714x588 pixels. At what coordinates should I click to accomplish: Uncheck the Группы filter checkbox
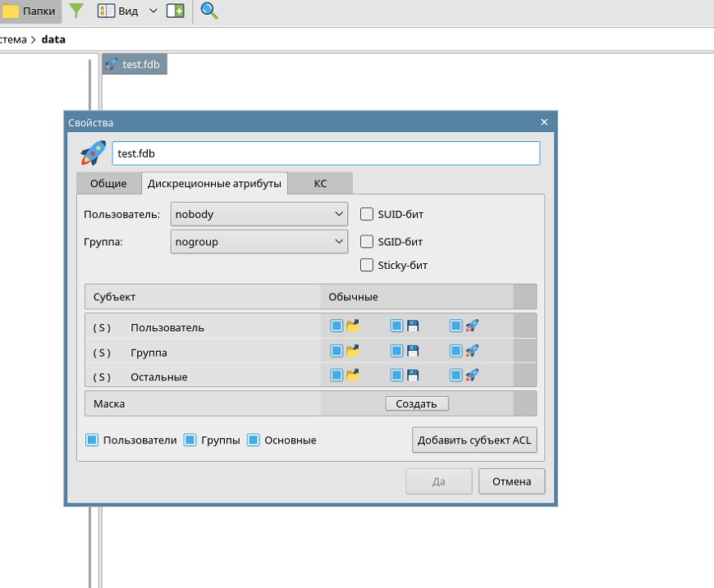click(190, 440)
